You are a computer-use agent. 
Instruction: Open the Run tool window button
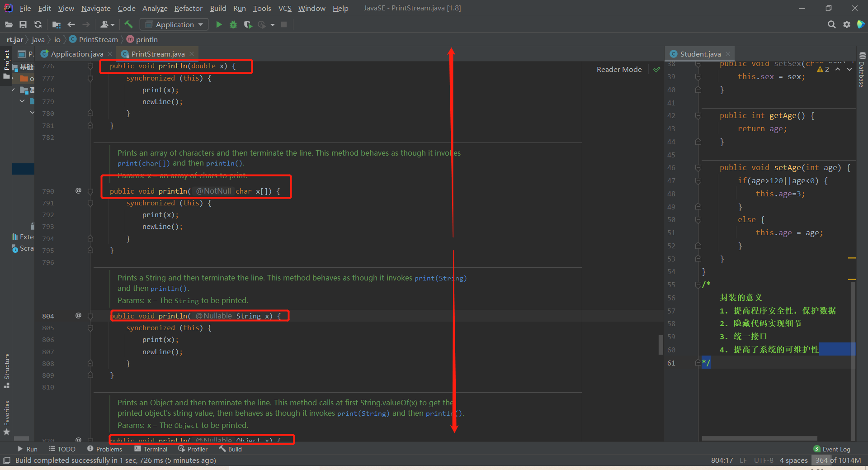[x=27, y=449]
